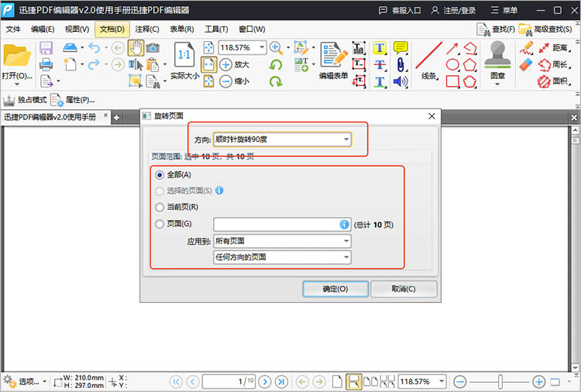Select the underline T tool
The width and height of the screenshot is (581, 392).
point(380,81)
